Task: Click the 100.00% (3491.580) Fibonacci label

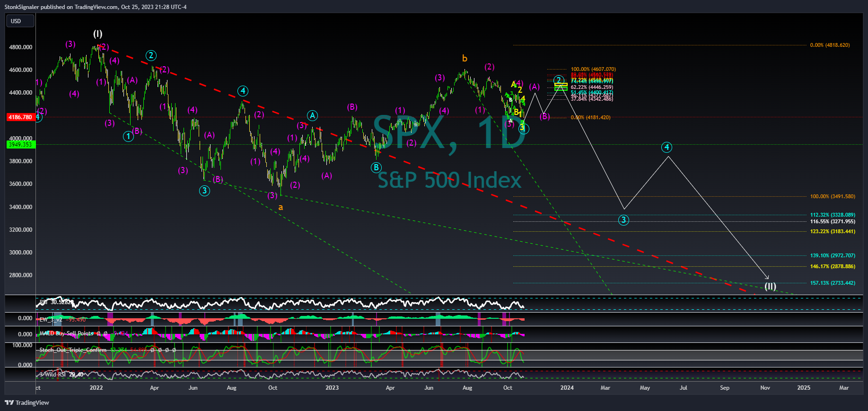Action: [x=833, y=197]
